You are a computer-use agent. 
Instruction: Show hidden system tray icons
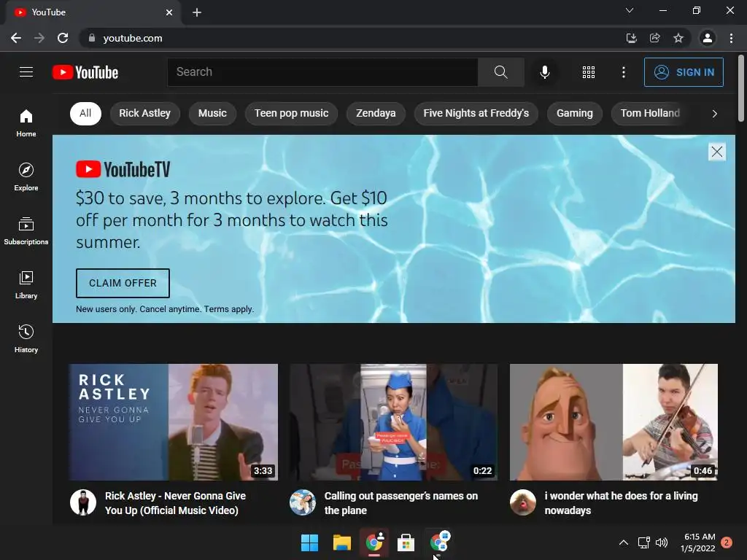[x=623, y=542]
